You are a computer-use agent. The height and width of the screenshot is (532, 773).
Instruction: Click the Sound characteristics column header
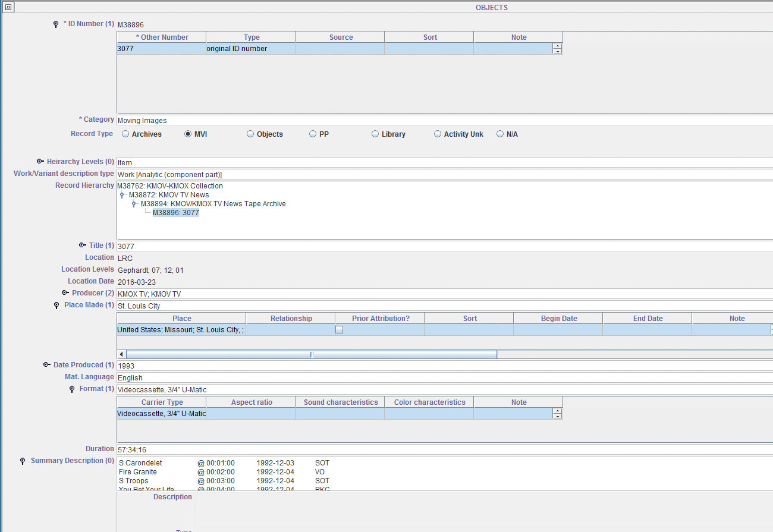pyautogui.click(x=340, y=402)
